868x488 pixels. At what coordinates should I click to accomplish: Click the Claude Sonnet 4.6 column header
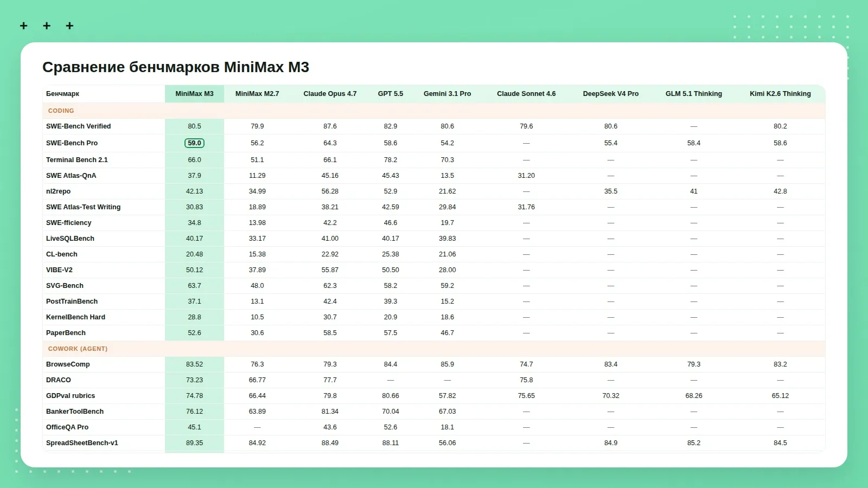point(526,94)
